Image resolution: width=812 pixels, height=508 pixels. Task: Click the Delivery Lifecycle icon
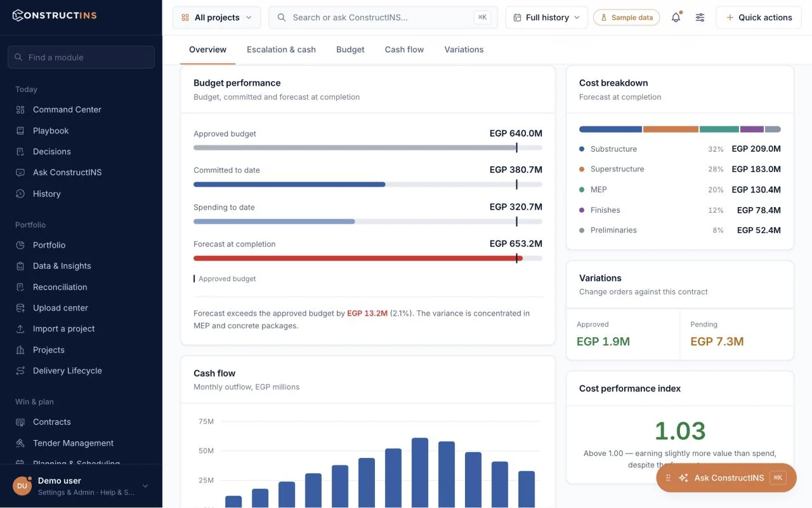point(20,371)
